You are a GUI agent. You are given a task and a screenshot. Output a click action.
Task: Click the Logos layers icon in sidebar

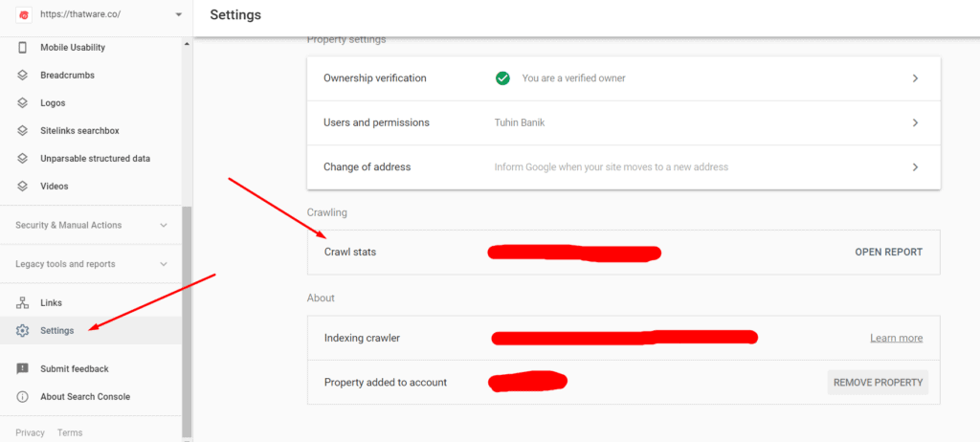23,103
